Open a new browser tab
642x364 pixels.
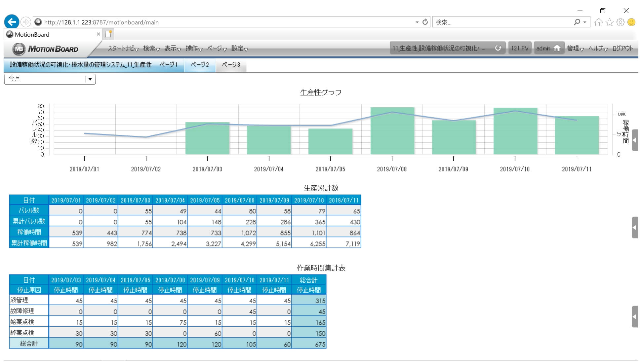[108, 34]
